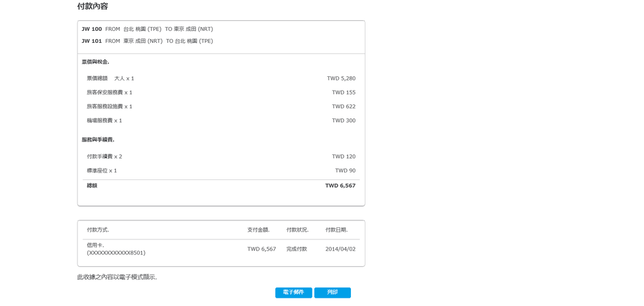Select the 付款內容 heading text
The image size is (644, 306).
coord(92,6)
